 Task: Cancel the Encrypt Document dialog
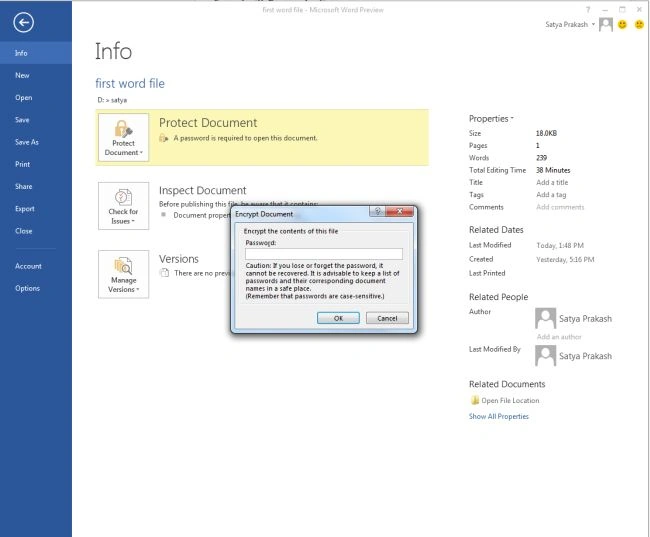pos(387,318)
